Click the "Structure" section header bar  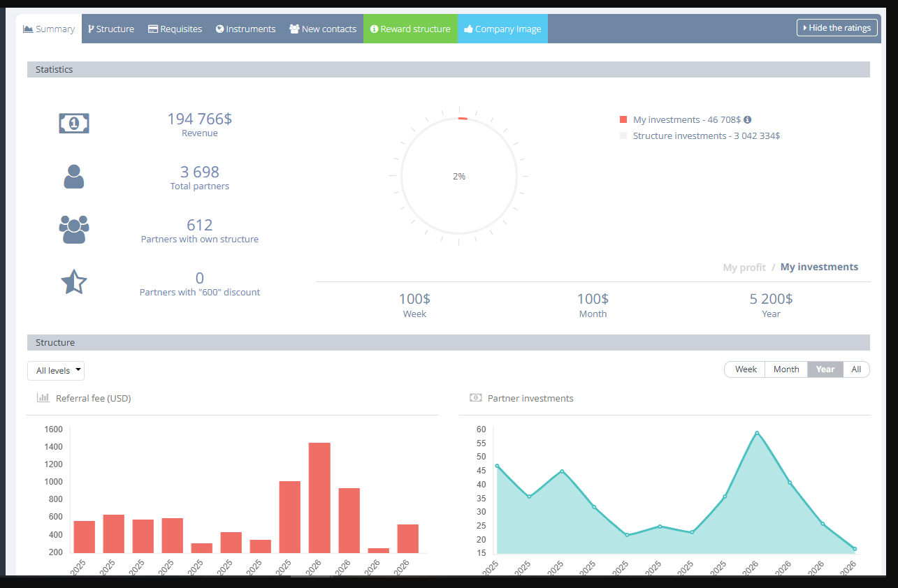pyautogui.click(x=449, y=343)
